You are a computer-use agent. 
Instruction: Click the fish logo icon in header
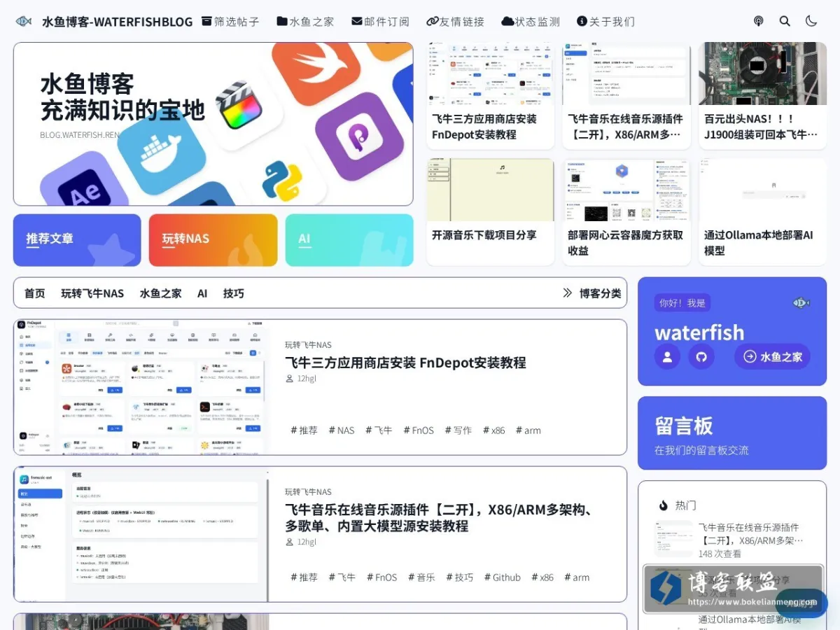click(x=24, y=21)
